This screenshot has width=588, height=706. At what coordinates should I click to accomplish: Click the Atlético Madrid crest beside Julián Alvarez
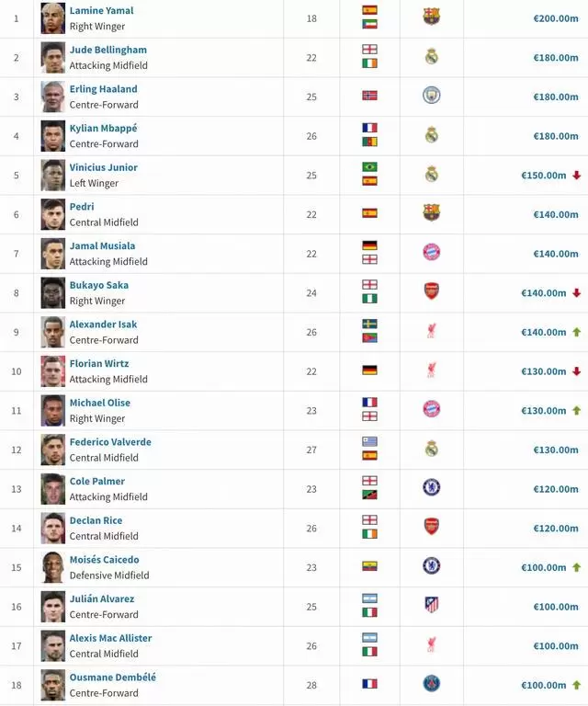[x=431, y=605]
